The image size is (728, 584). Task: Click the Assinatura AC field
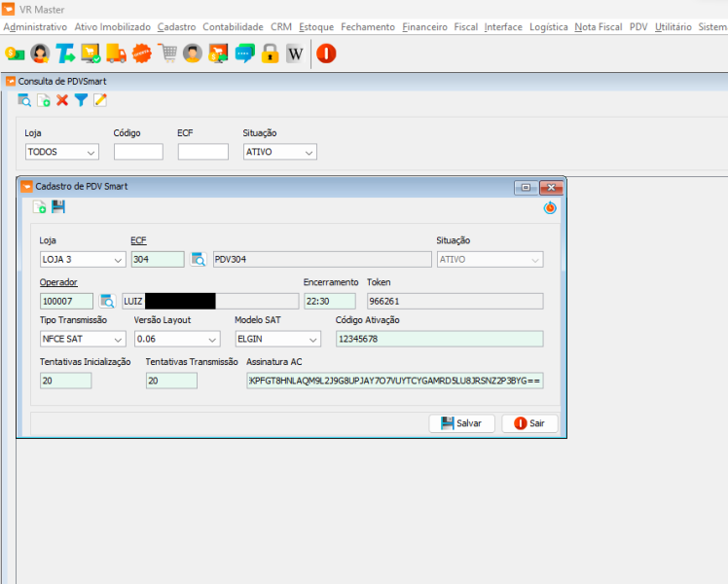[x=394, y=381]
